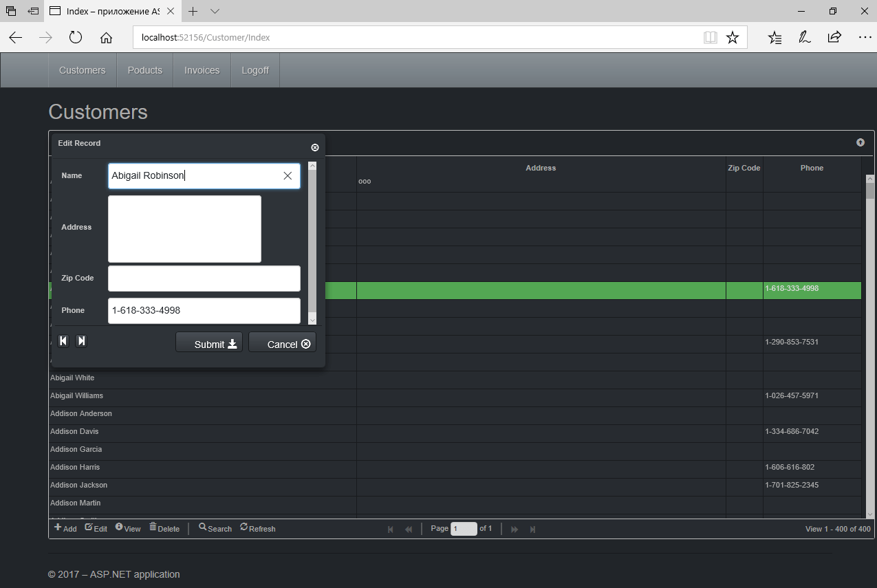Image resolution: width=877 pixels, height=588 pixels.
Task: Open Search in the grid toolbar
Action: pyautogui.click(x=215, y=528)
